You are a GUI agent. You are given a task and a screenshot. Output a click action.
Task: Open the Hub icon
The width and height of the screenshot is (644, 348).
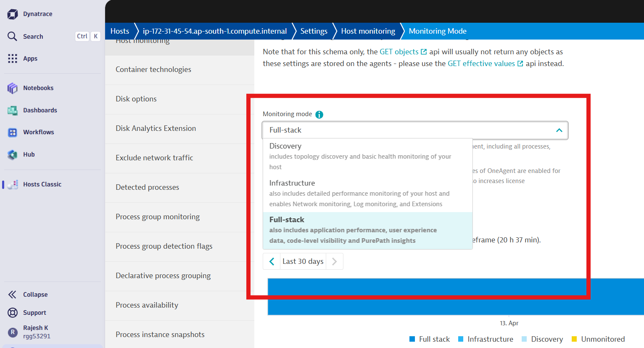pyautogui.click(x=13, y=154)
